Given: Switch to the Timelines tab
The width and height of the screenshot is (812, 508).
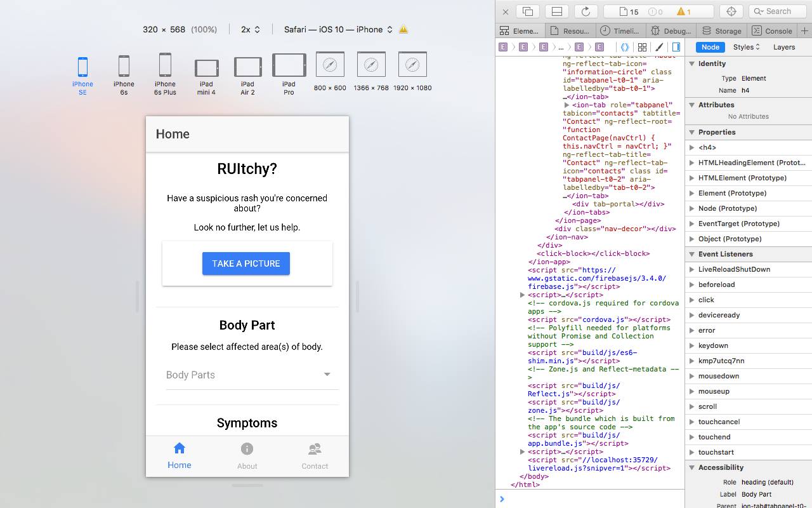Looking at the screenshot, I should 620,30.
